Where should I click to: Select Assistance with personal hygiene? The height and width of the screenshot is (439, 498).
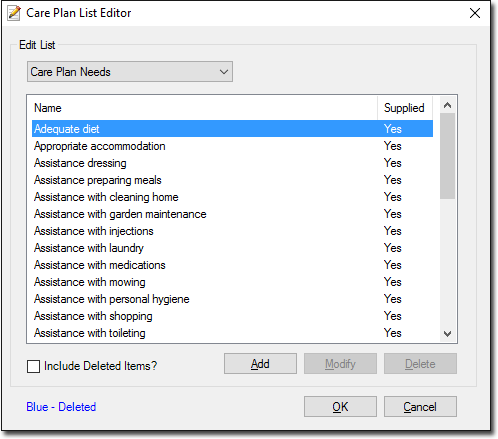point(232,299)
